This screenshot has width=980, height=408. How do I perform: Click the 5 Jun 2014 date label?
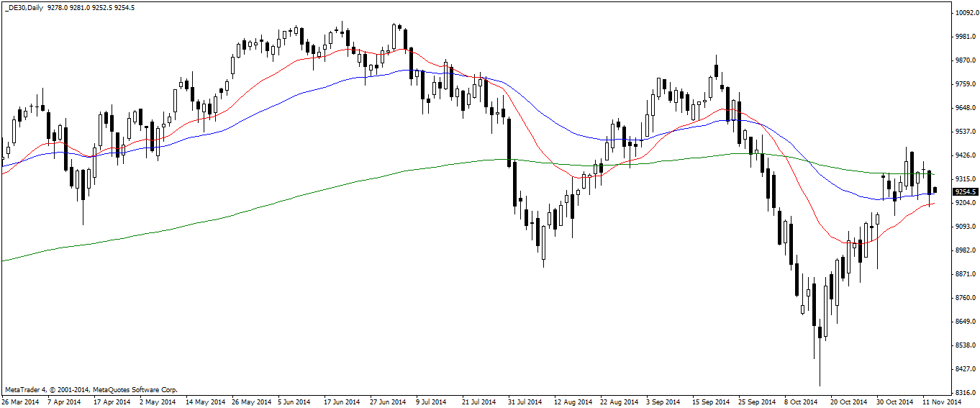294,402
